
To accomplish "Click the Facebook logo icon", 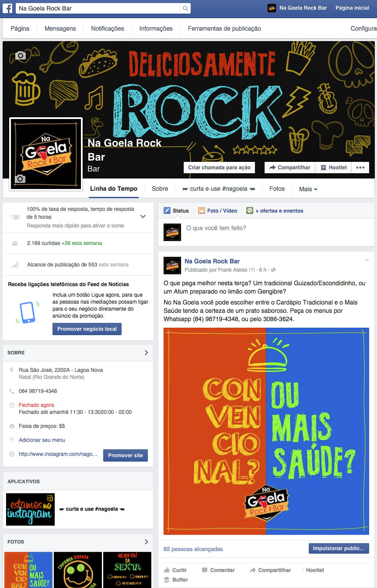I will point(8,8).
